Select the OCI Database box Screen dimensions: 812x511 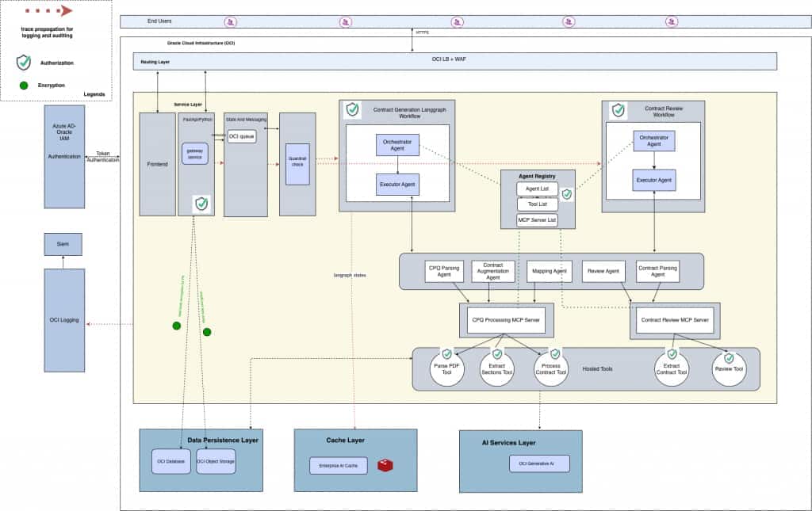(171, 461)
